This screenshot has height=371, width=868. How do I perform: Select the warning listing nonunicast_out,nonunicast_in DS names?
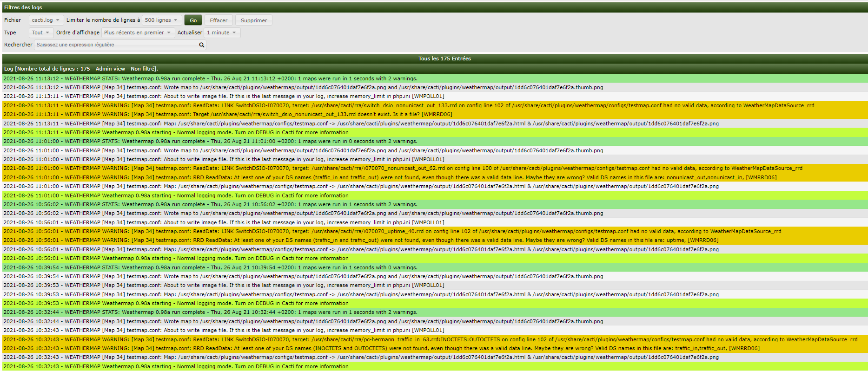(435, 177)
